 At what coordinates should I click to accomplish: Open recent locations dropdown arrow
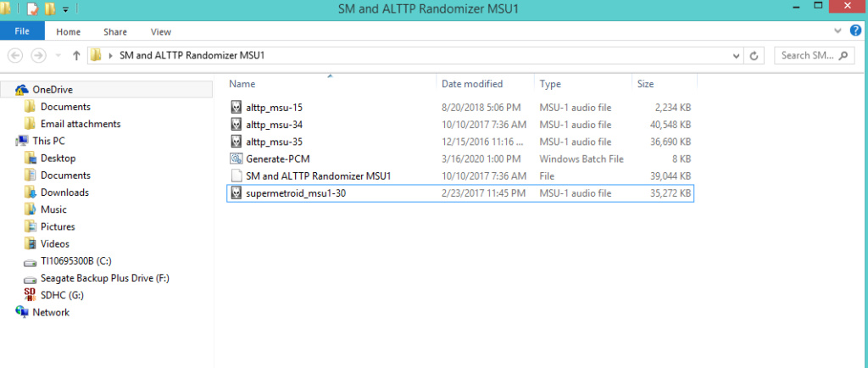(58, 56)
